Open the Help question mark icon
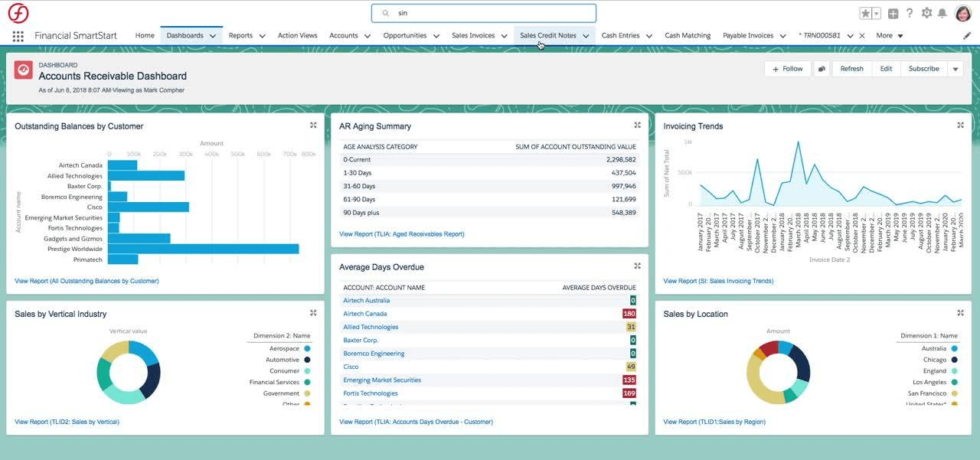Screen dimensions: 980x460 click(910, 13)
